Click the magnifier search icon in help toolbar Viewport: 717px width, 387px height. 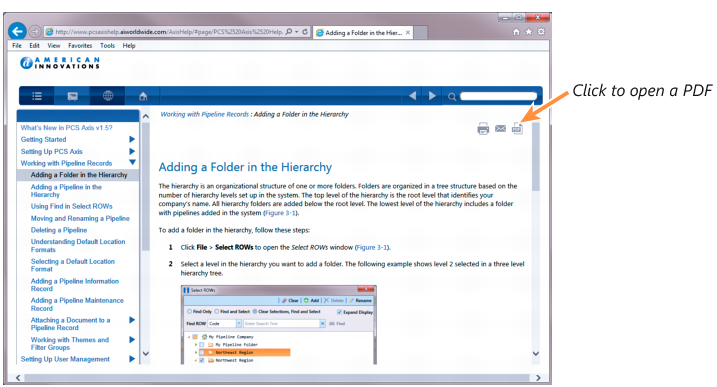tap(452, 97)
